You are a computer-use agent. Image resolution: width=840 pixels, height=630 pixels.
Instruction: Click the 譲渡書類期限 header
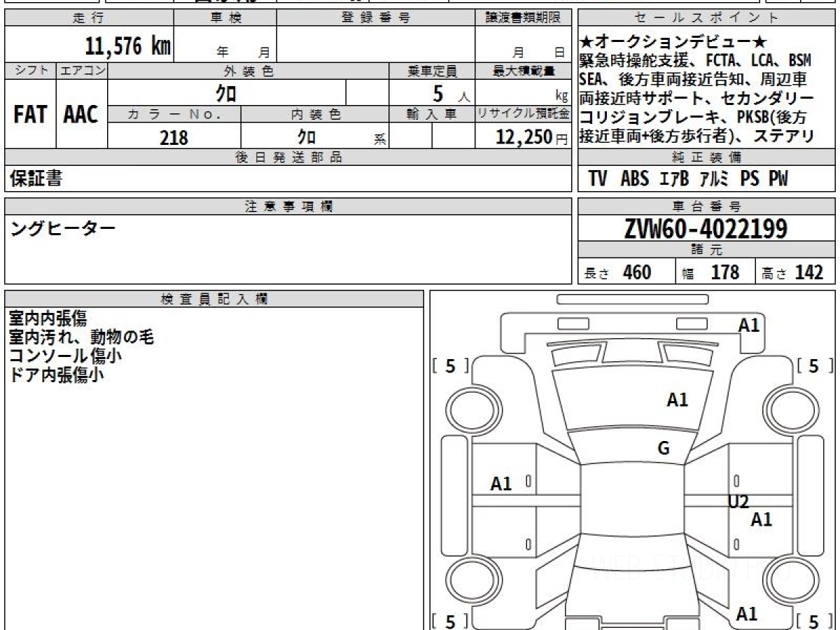[523, 18]
